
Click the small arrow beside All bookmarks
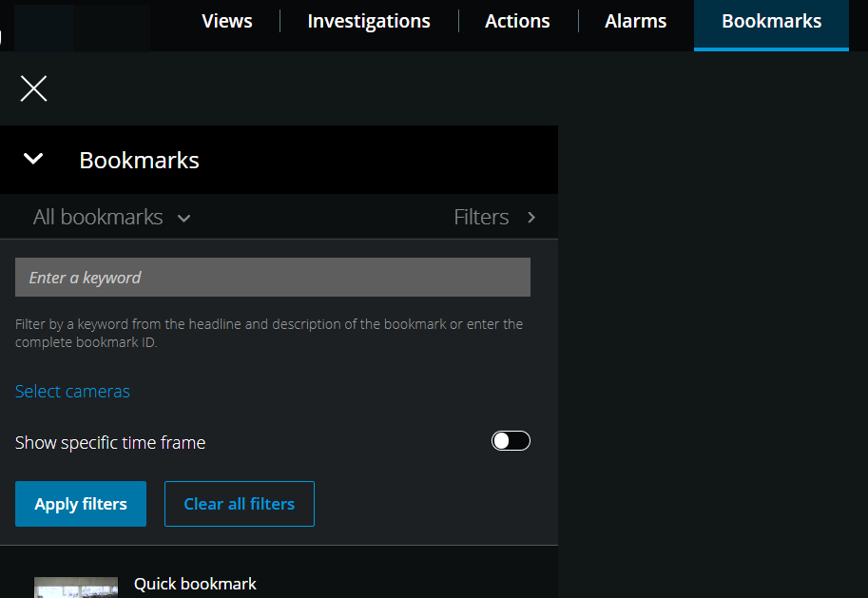(184, 218)
